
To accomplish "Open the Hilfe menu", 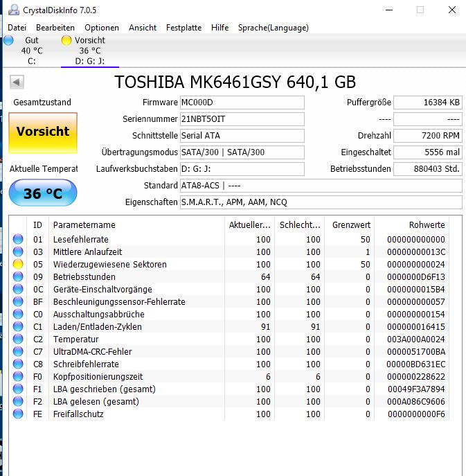I will coord(220,28).
